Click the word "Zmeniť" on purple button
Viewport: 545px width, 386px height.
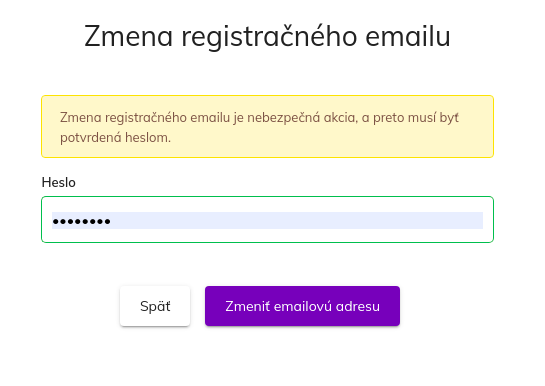247,306
